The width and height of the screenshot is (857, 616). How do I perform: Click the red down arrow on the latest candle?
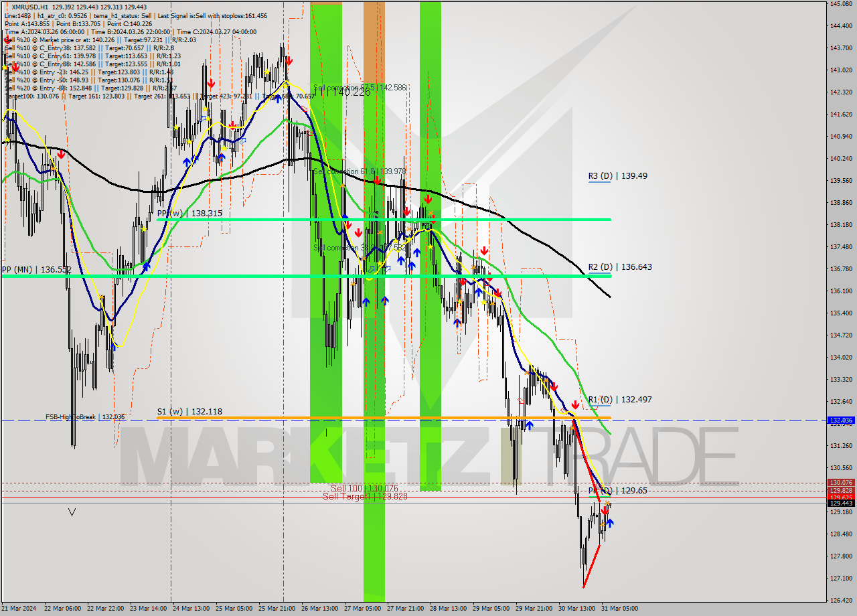[603, 510]
